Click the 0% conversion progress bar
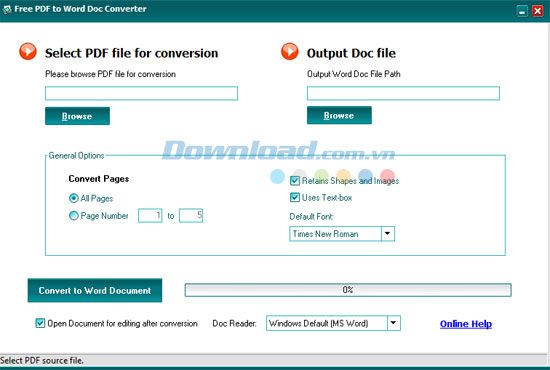Screen dimensions: 550x370 [x=348, y=290]
